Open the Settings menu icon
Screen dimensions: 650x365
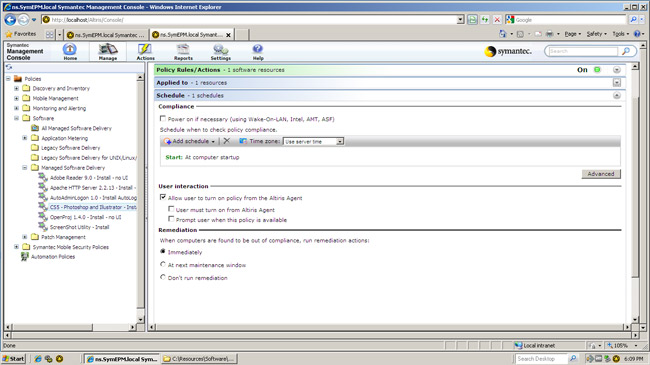pos(221,51)
